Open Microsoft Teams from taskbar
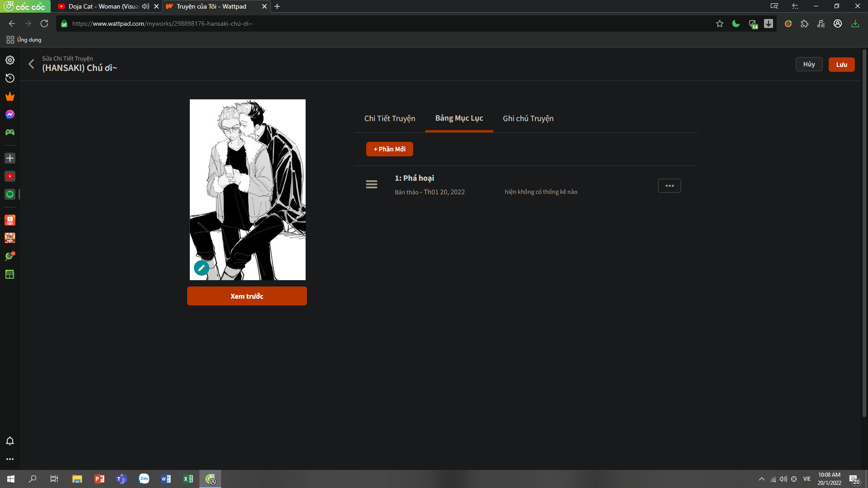The width and height of the screenshot is (868, 488). point(121,479)
